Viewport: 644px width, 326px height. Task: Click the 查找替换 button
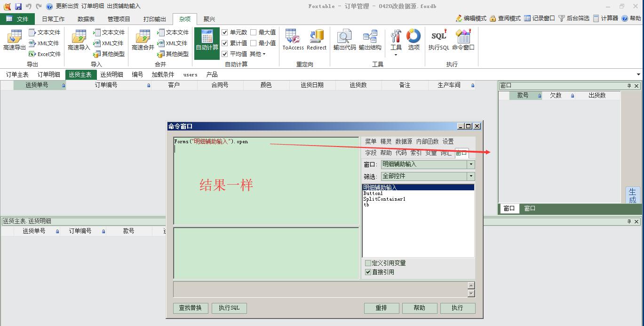click(191, 308)
